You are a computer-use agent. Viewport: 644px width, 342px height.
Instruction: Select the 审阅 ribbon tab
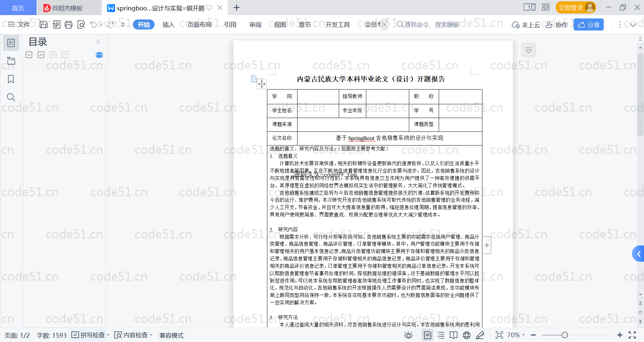tap(255, 24)
